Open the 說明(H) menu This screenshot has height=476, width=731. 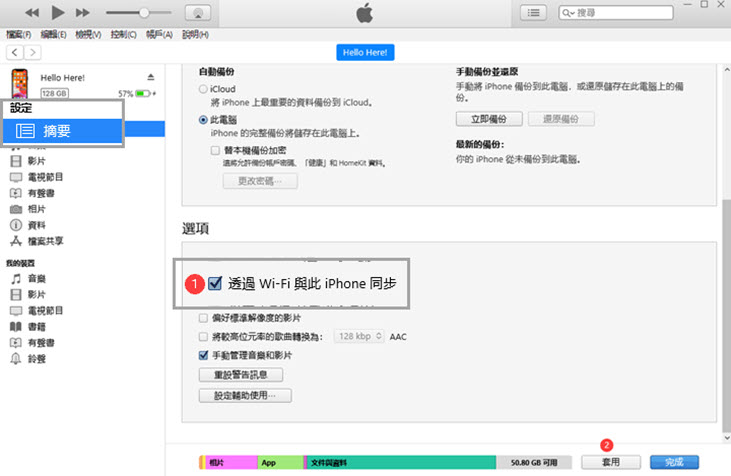pos(195,34)
